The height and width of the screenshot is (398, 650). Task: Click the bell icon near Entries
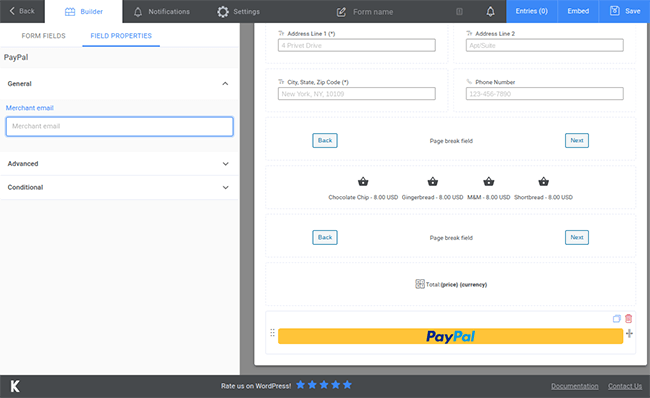point(490,12)
